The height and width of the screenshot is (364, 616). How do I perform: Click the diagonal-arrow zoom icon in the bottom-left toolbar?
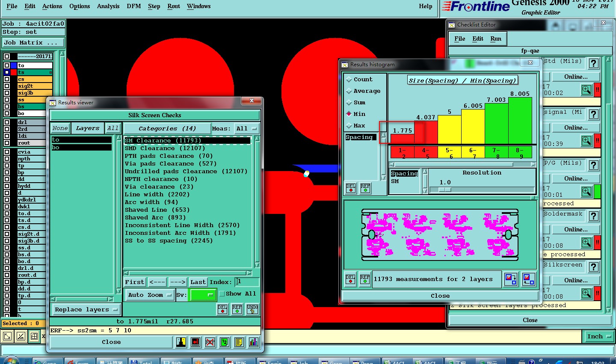[7, 337]
